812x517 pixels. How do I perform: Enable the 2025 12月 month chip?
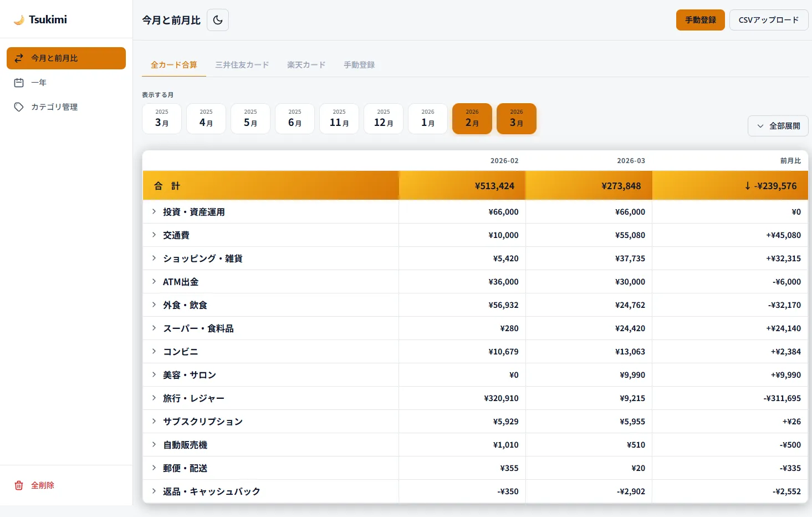point(384,119)
